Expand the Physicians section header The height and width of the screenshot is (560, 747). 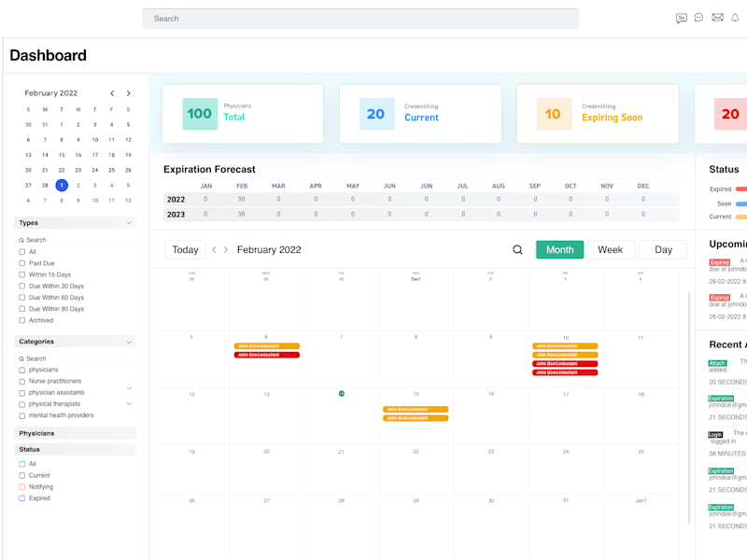[76, 433]
